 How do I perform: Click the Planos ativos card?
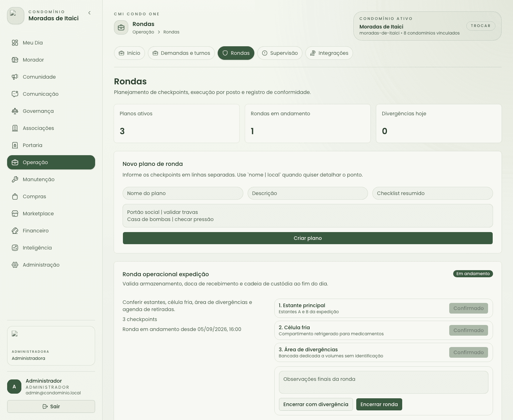tap(177, 124)
